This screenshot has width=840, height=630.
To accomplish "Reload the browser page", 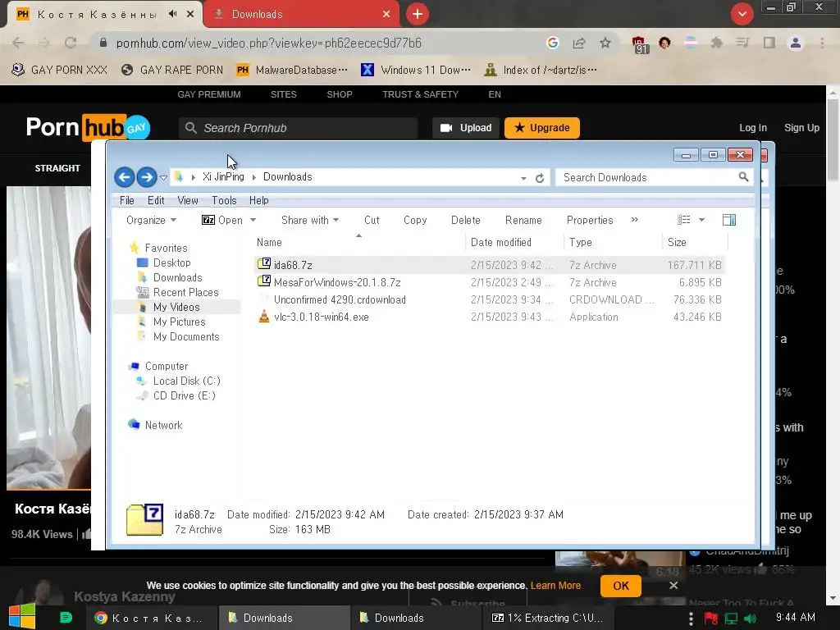I will click(x=71, y=43).
